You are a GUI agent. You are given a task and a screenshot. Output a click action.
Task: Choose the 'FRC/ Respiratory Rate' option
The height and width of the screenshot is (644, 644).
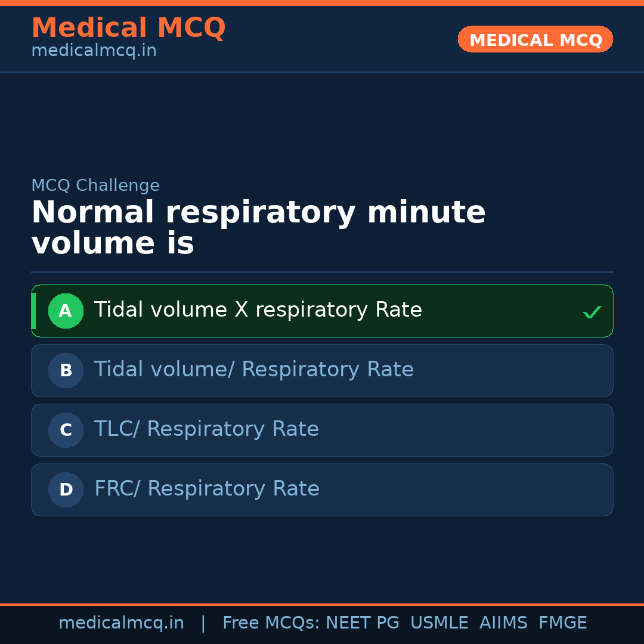[x=207, y=489]
